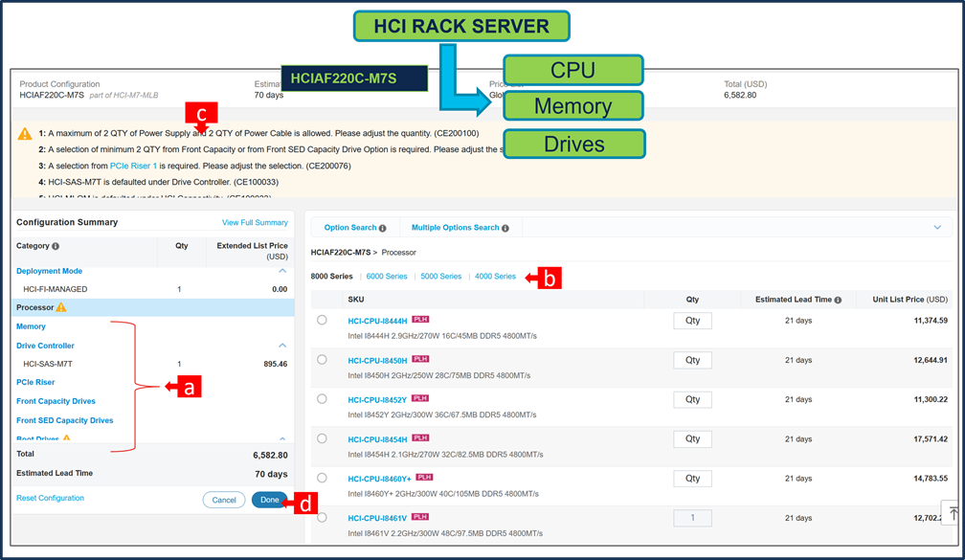
Task: Select the HCI-CPU-I8460Y+ radio button
Action: click(322, 479)
